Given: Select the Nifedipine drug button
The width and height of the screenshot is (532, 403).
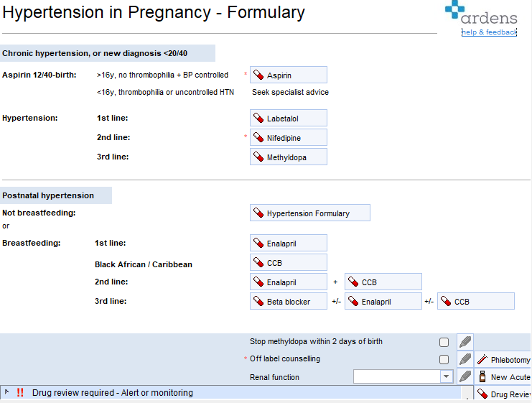Looking at the screenshot, I should [x=288, y=137].
